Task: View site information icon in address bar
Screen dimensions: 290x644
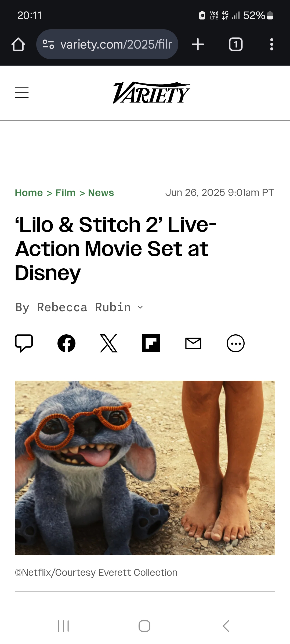Action: pos(48,44)
